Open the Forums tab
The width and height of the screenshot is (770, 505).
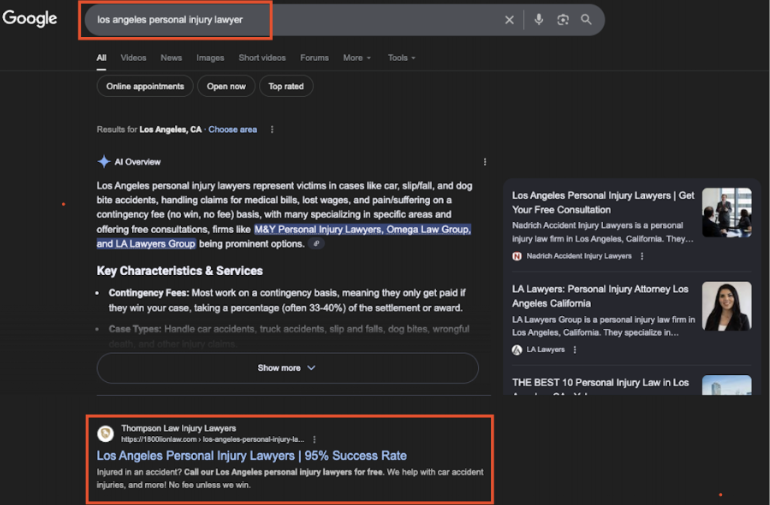[314, 58]
